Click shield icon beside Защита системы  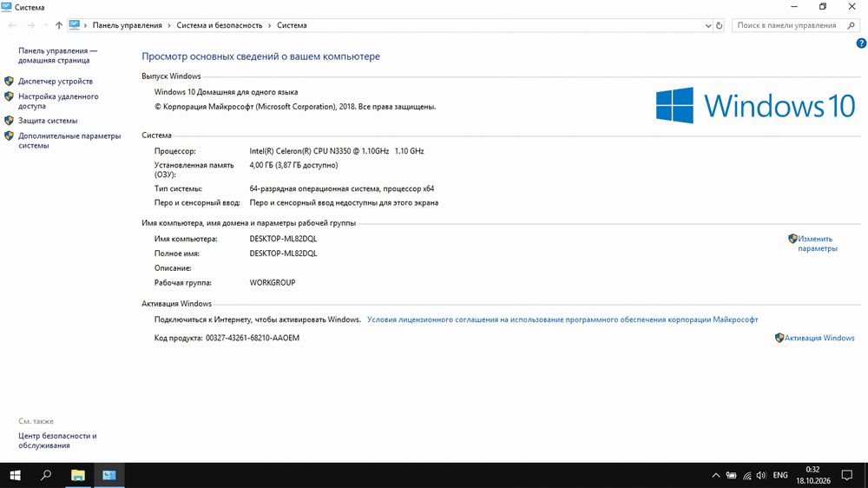click(9, 120)
